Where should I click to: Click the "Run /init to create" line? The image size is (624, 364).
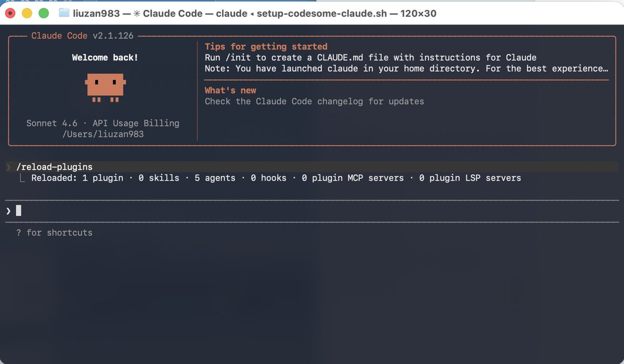pyautogui.click(x=371, y=57)
